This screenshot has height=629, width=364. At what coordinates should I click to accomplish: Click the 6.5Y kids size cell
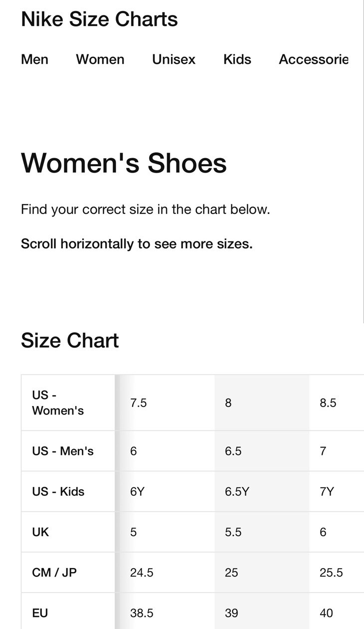(237, 491)
